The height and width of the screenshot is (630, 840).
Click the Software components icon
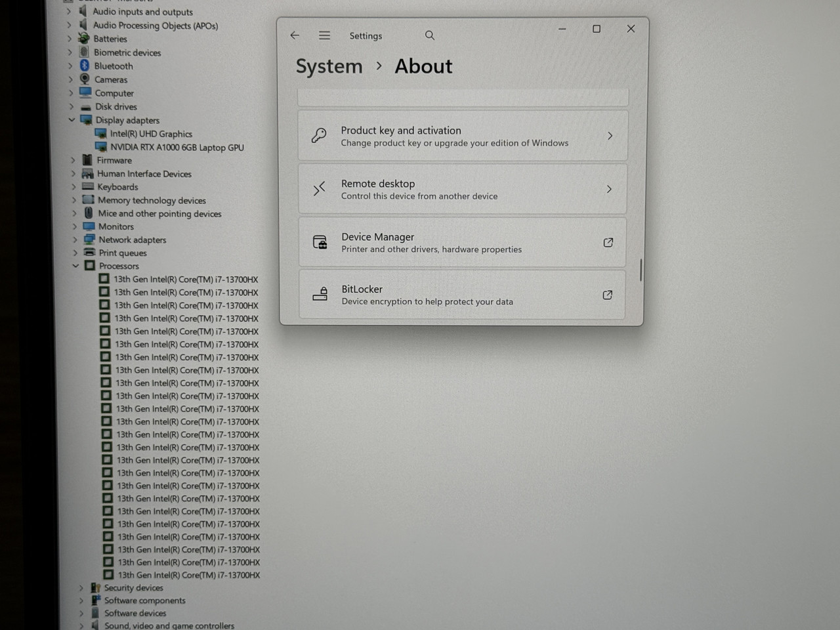pos(96,600)
